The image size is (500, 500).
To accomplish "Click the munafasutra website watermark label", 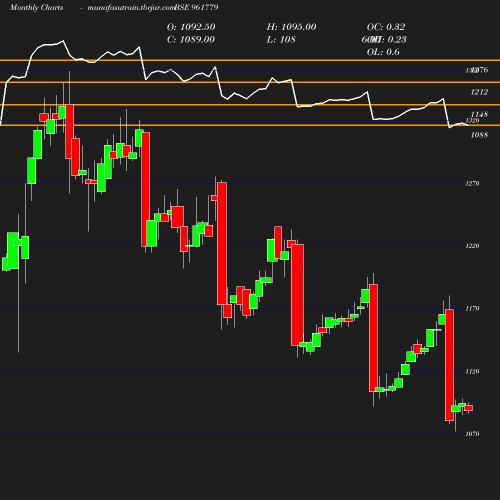I will [x=131, y=7].
